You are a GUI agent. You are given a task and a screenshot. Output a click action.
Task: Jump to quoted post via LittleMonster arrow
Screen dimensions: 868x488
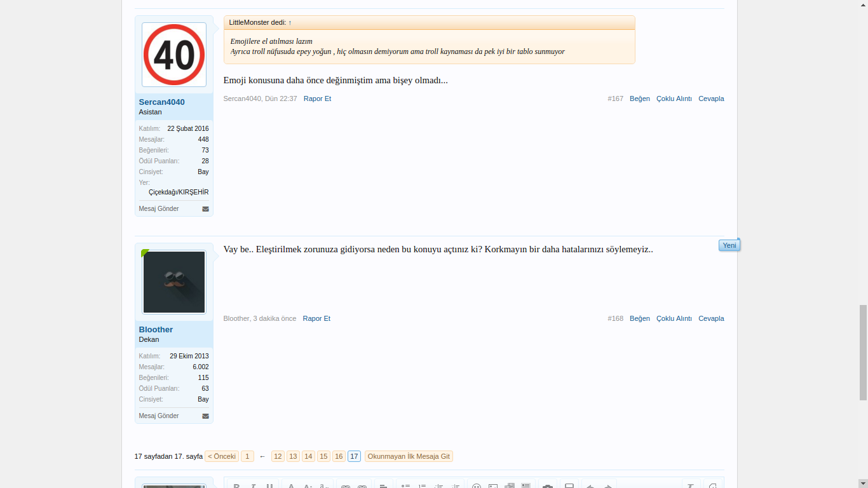[x=290, y=22]
